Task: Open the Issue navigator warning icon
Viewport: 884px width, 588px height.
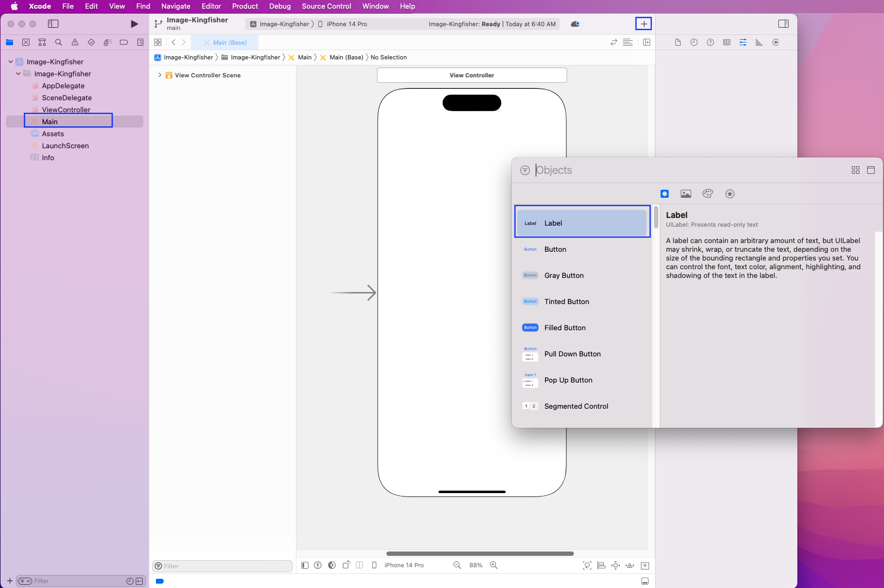Action: click(75, 43)
